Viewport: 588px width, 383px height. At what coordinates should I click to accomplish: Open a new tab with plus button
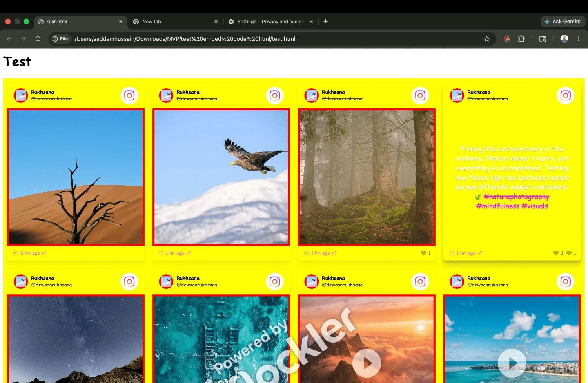[x=325, y=22]
